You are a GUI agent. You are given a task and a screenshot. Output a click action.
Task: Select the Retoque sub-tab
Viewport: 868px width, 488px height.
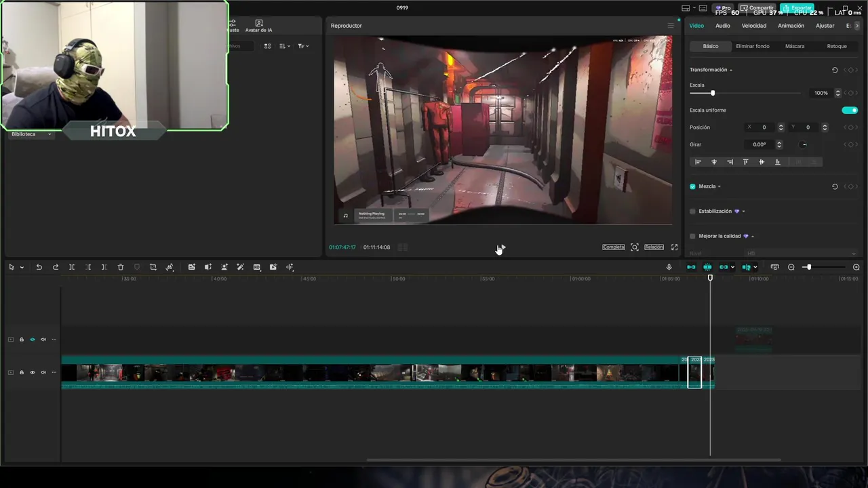tap(837, 46)
